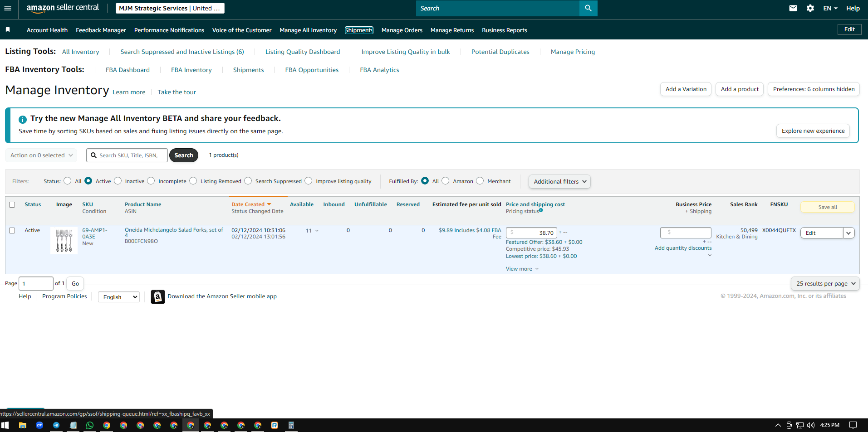Open WhatsApp from the taskbar
The image size is (868, 432).
click(x=90, y=425)
